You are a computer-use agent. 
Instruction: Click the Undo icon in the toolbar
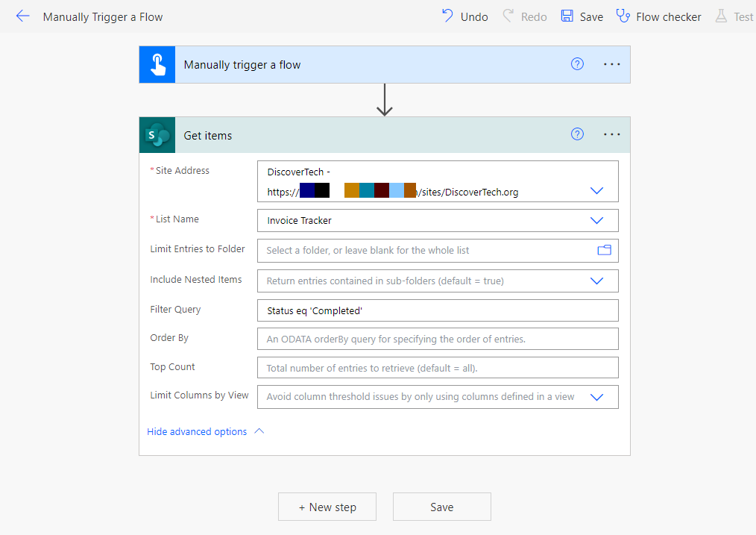tap(447, 16)
